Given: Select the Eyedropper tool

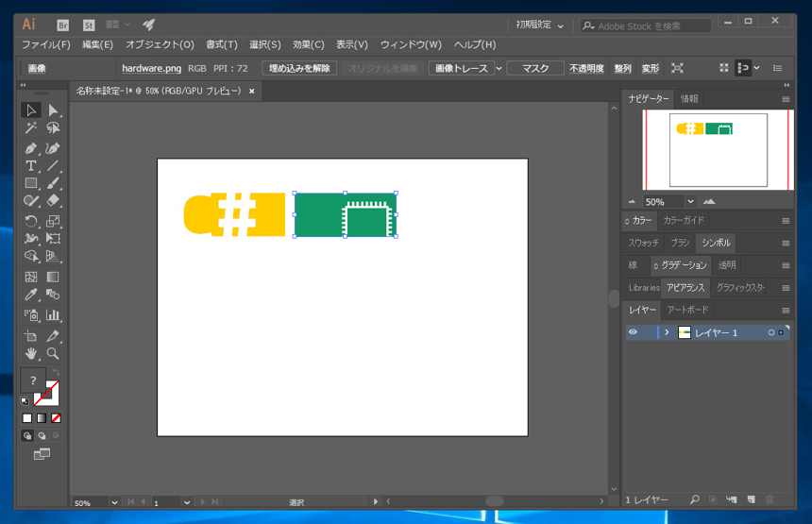Looking at the screenshot, I should 31,295.
